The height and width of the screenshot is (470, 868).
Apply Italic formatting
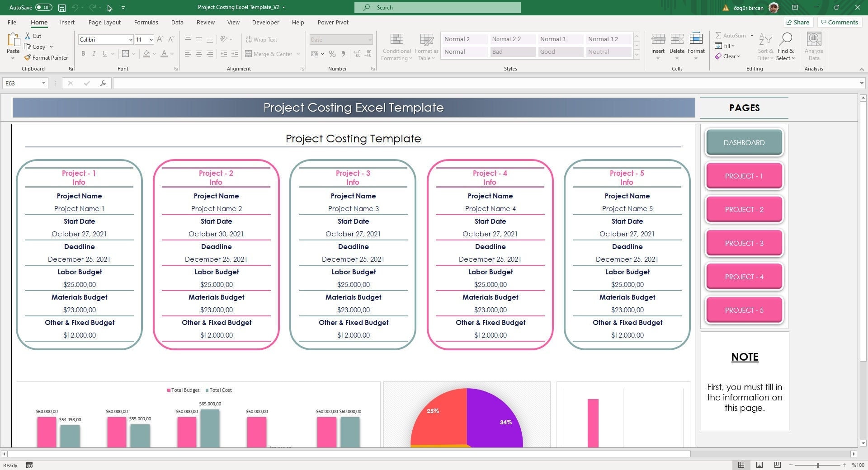94,54
